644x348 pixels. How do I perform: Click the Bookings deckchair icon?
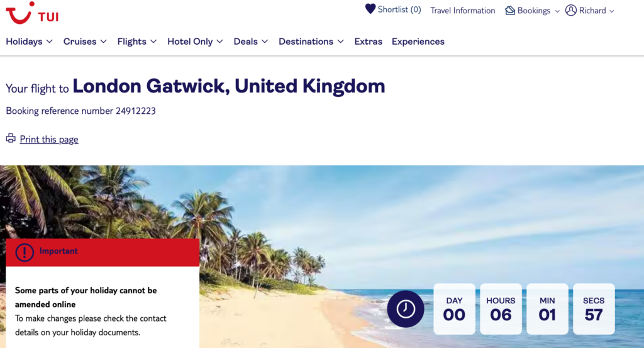coord(509,10)
